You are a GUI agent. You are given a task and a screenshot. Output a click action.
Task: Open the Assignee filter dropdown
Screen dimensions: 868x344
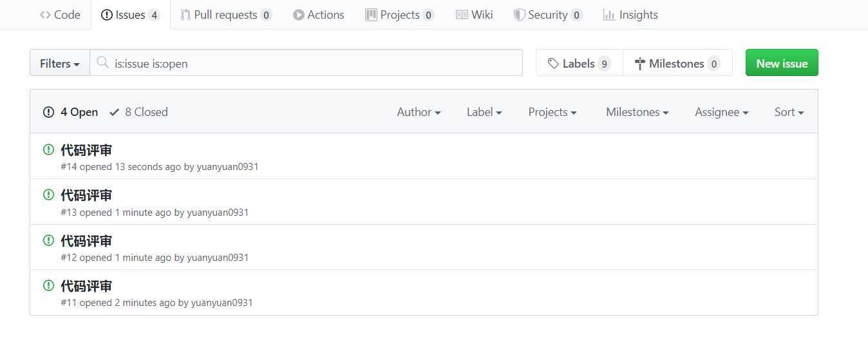721,112
